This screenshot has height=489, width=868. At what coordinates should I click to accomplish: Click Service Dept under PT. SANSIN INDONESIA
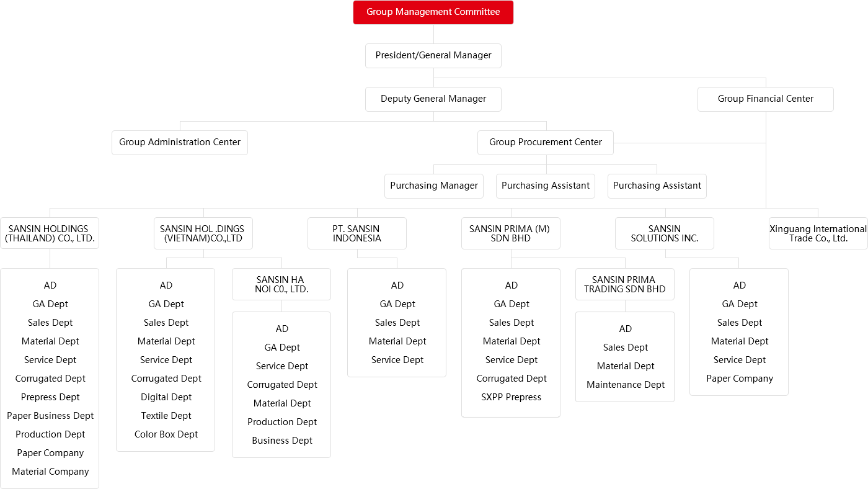click(397, 360)
